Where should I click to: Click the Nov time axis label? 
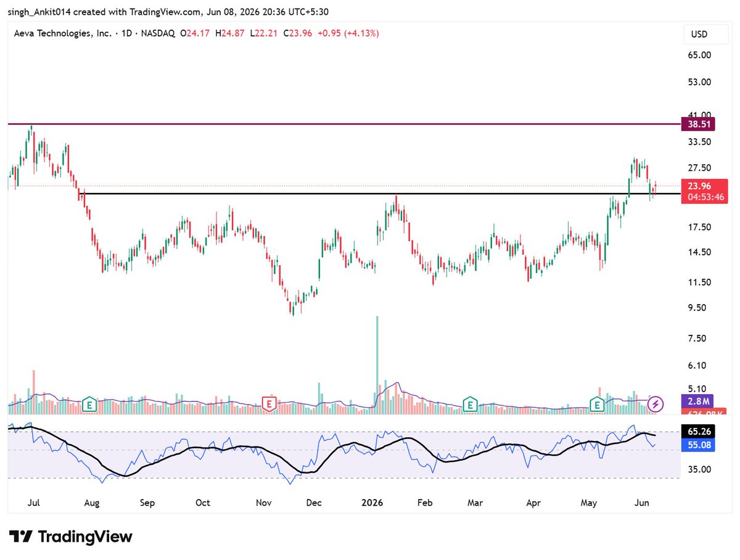tap(263, 503)
